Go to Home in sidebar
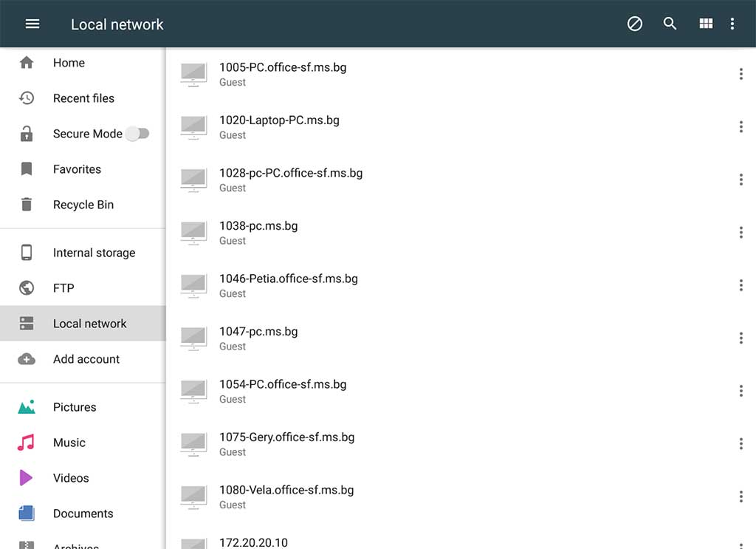756x549 pixels. coord(83,63)
